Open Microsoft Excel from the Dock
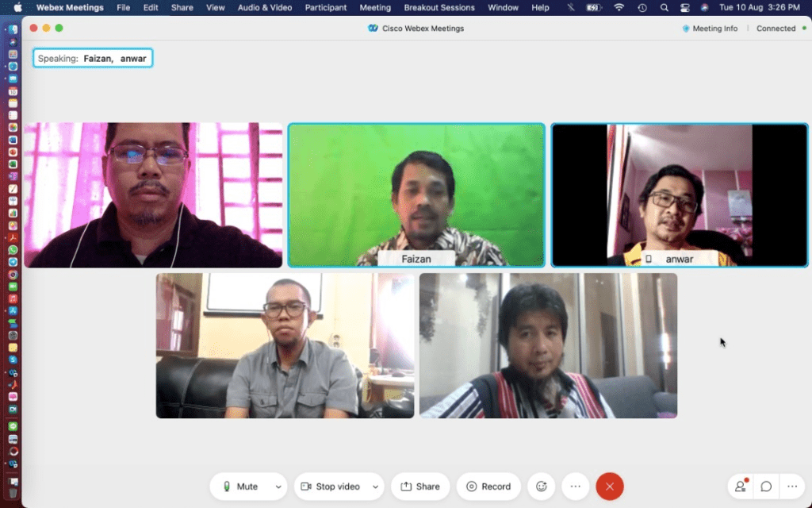The height and width of the screenshot is (508, 812). (x=13, y=164)
